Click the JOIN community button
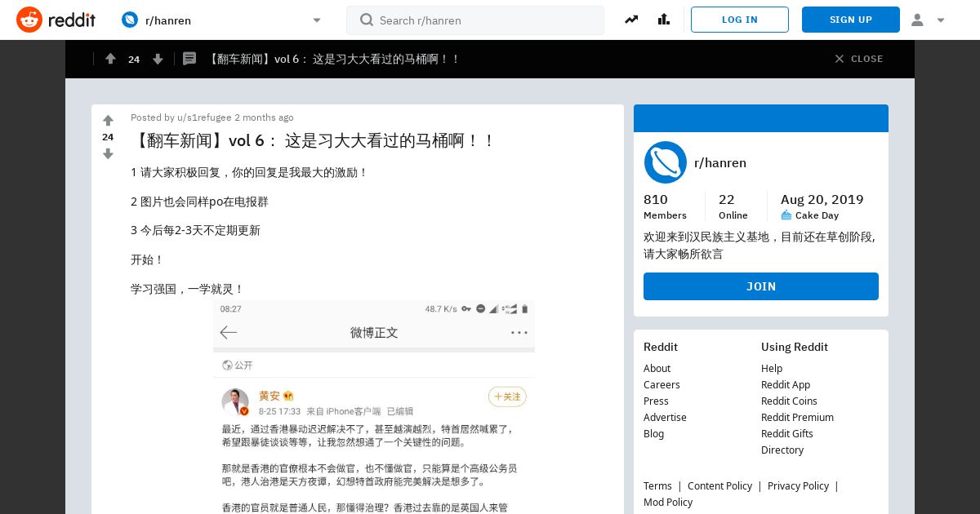This screenshot has width=980, height=514. [x=761, y=286]
